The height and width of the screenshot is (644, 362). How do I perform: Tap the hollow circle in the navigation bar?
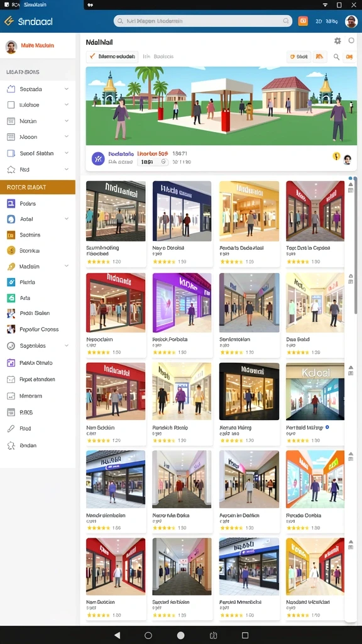pos(148,635)
